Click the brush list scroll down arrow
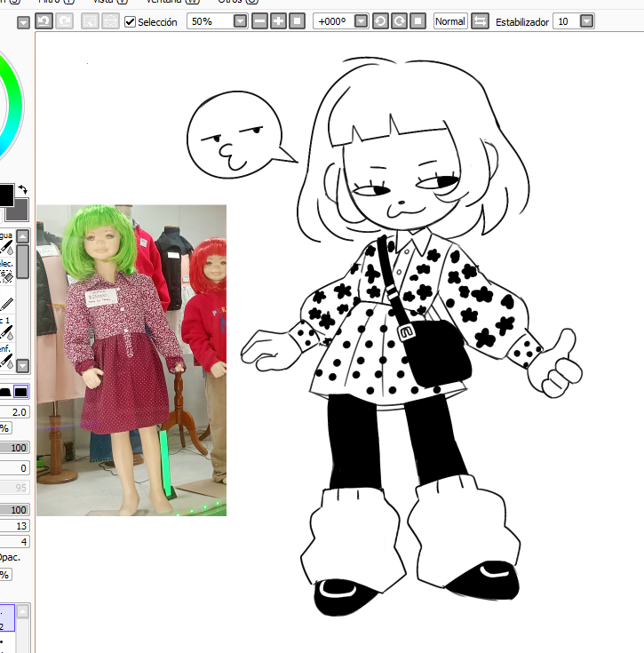 click(x=22, y=365)
